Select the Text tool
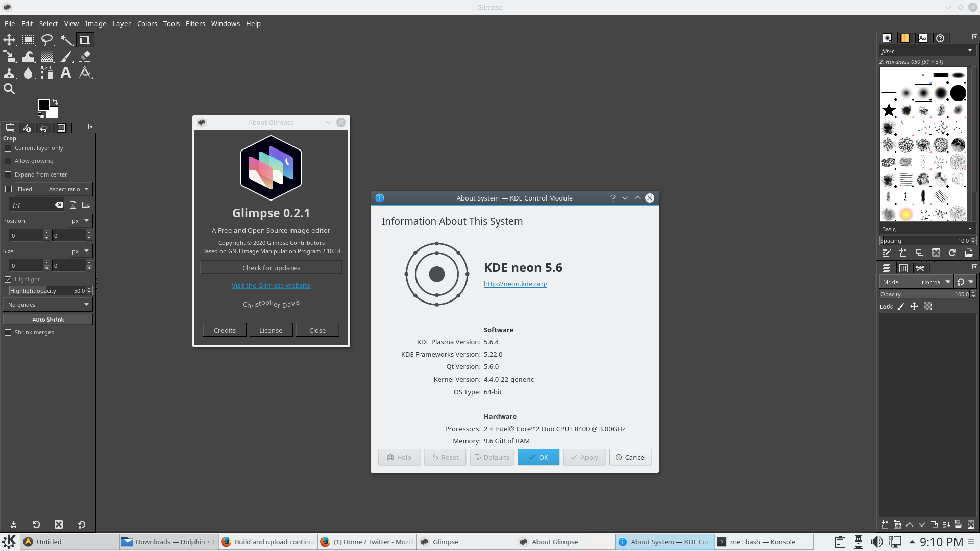Image resolution: width=980 pixels, height=551 pixels. (x=66, y=72)
